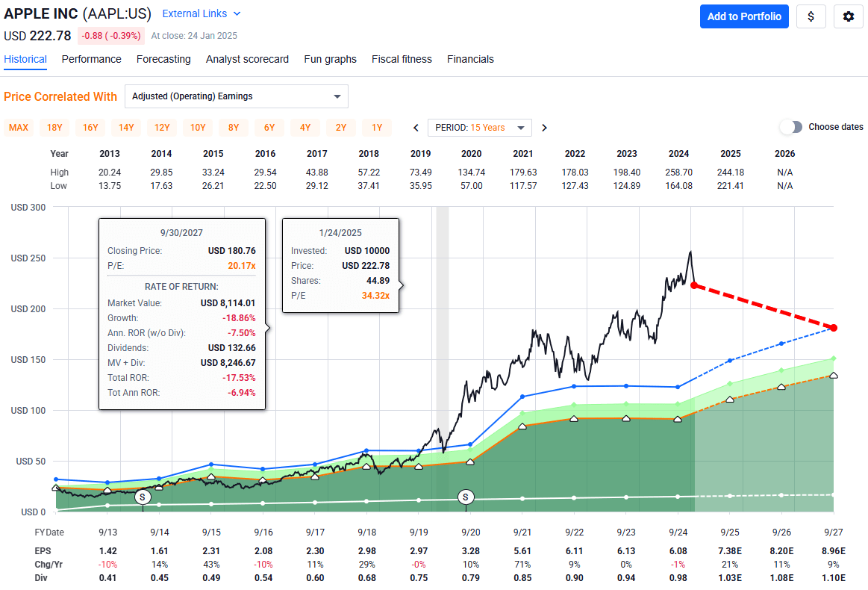Screen dimensions: 868x590
Task: Set the chart period to 10Y
Action: click(198, 127)
